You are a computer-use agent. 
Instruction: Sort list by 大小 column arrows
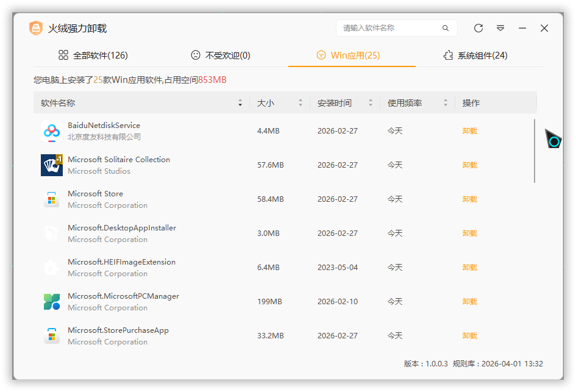[300, 103]
